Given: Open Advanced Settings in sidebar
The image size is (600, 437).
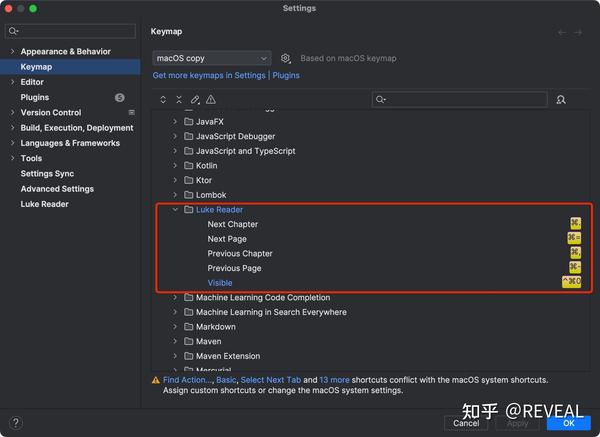Looking at the screenshot, I should click(x=57, y=189).
